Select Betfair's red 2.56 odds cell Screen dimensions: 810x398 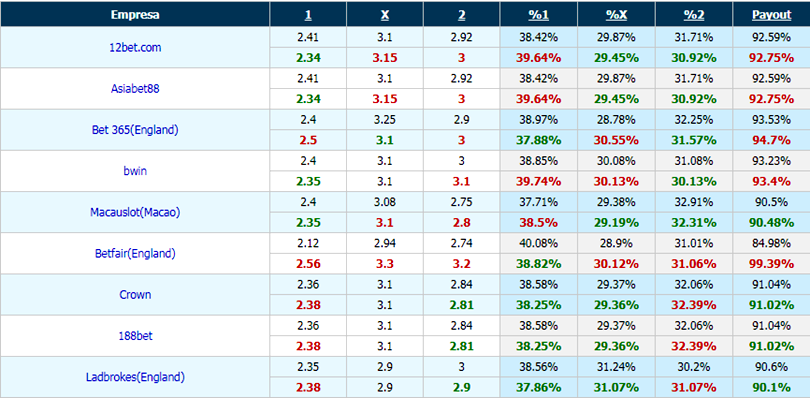pyautogui.click(x=308, y=264)
